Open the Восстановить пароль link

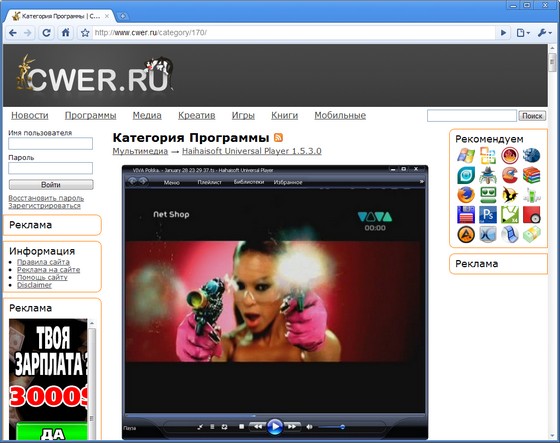46,198
